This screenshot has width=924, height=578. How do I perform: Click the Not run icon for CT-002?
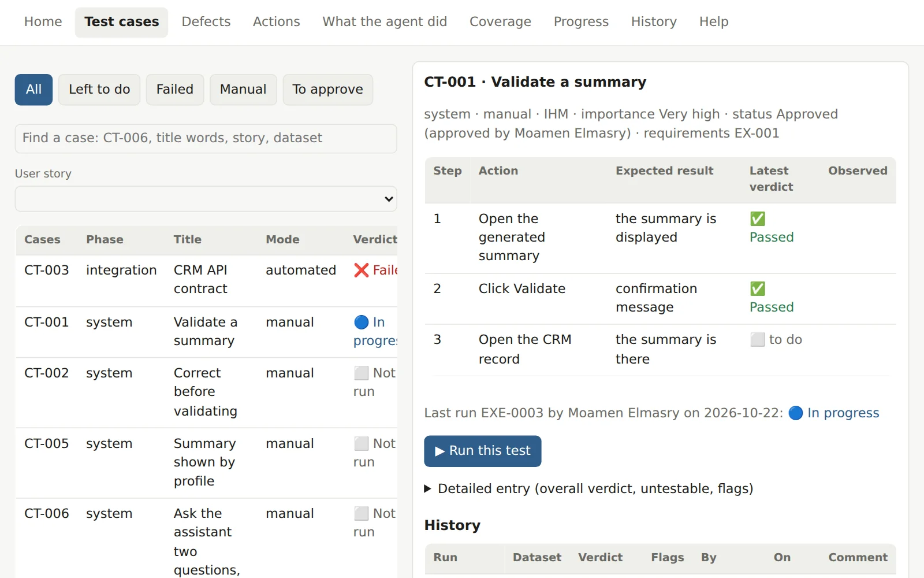point(362,373)
